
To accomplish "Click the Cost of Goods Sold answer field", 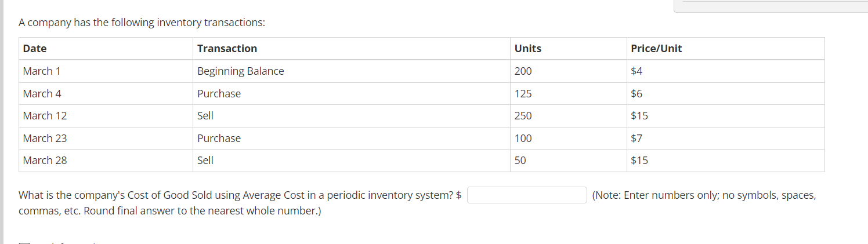I will pyautogui.click(x=527, y=195).
